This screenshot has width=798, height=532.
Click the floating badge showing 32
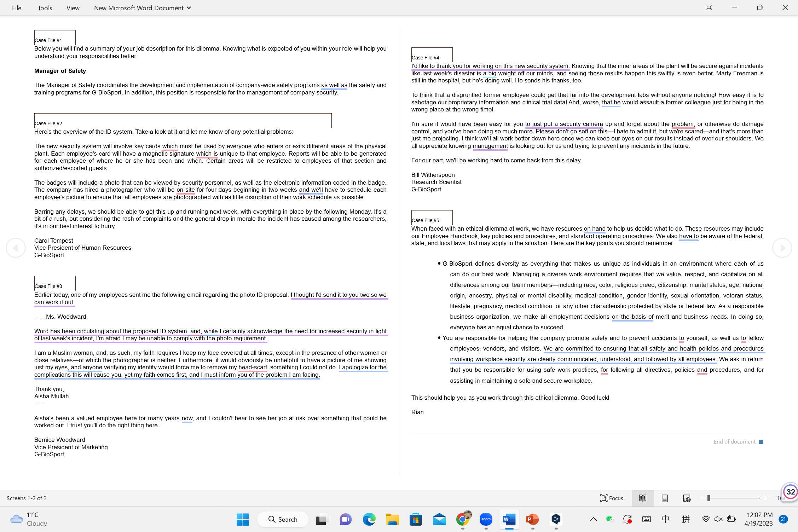(x=790, y=492)
